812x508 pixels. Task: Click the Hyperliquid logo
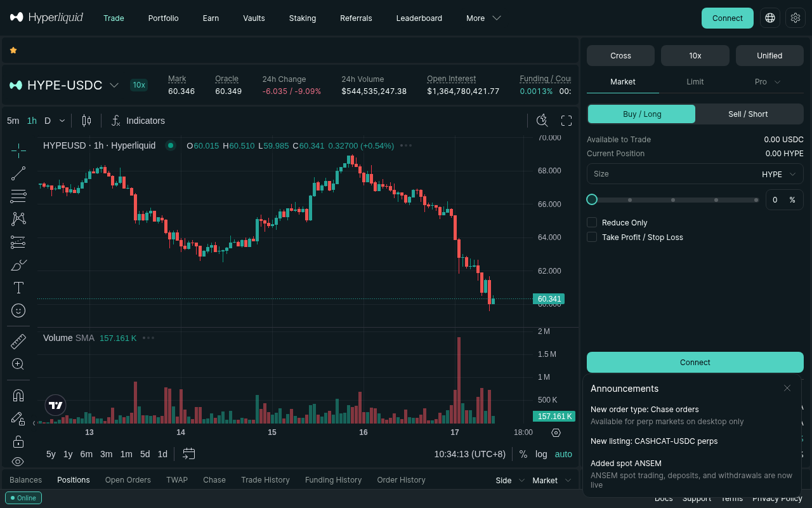(46, 18)
